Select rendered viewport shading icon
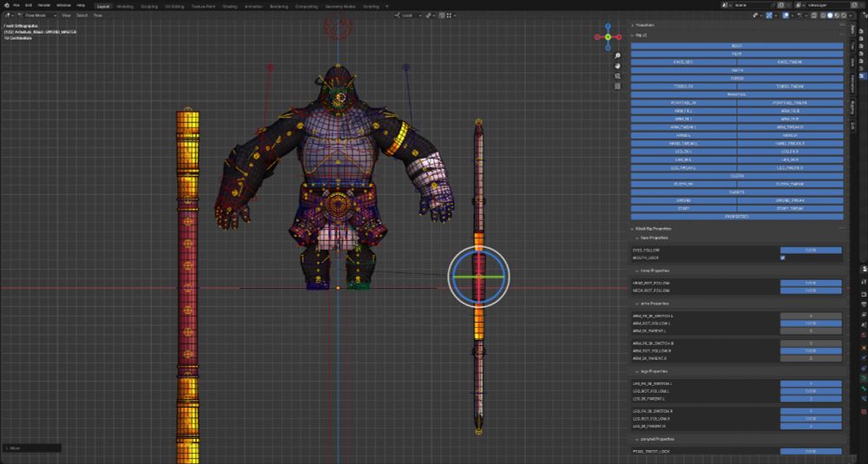This screenshot has height=464, width=868. [x=844, y=15]
